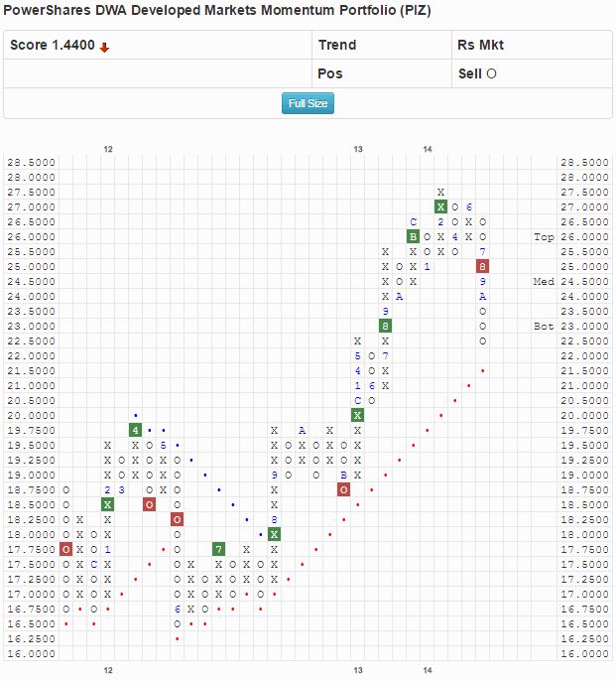Click the red O box at 18.25

(177, 519)
